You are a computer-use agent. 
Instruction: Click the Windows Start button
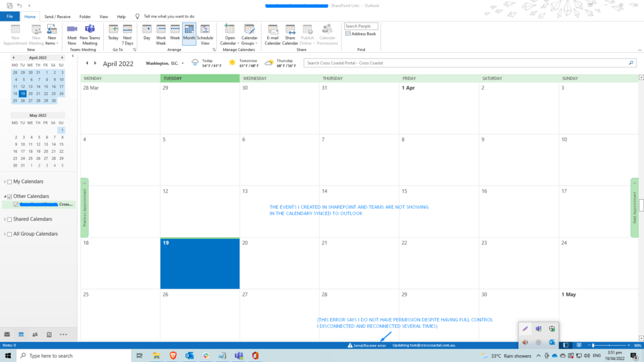(x=8, y=356)
